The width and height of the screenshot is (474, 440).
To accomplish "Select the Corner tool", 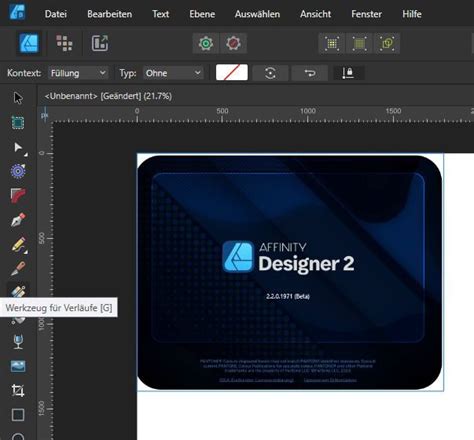I will tap(18, 196).
